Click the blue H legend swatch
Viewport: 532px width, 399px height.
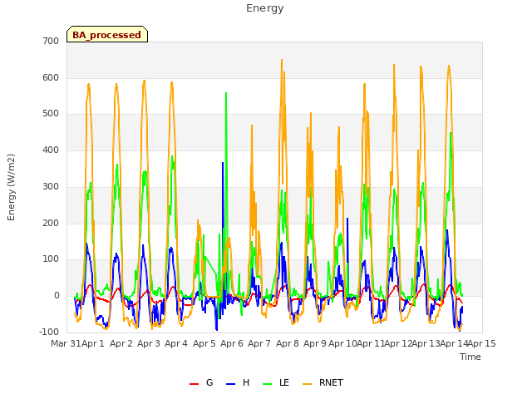[x=231, y=384]
